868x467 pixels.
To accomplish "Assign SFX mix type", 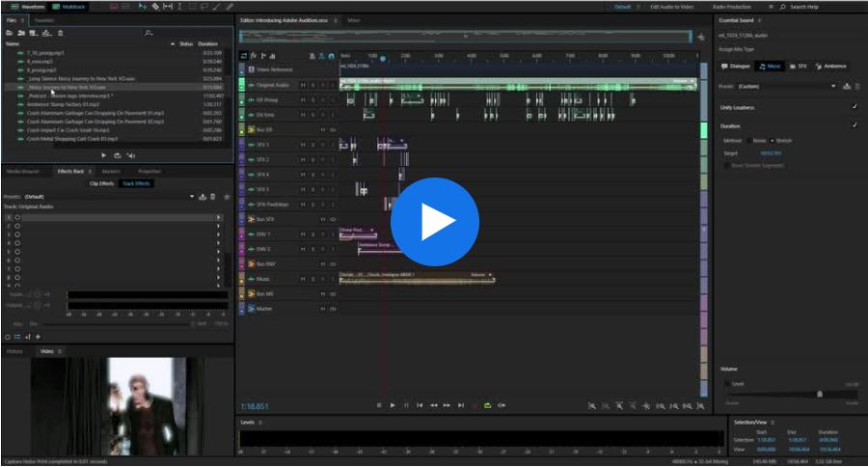I will pos(799,66).
